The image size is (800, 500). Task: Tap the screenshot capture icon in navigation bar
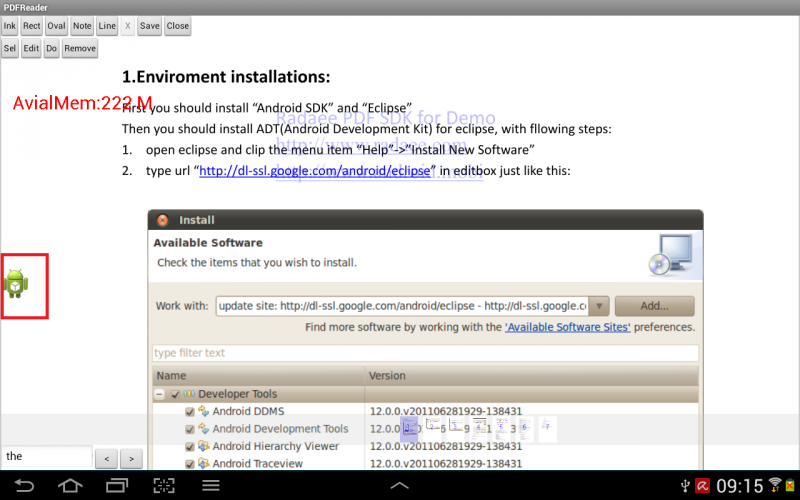click(x=164, y=486)
